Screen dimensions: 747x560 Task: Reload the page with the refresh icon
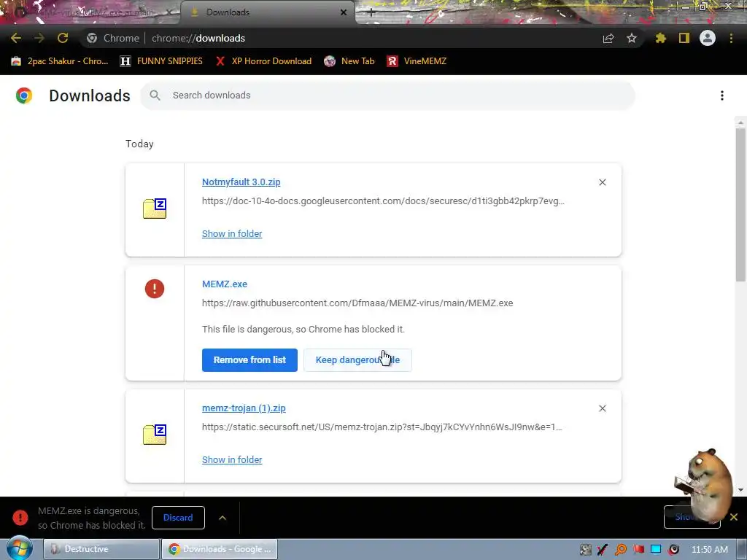(x=63, y=38)
